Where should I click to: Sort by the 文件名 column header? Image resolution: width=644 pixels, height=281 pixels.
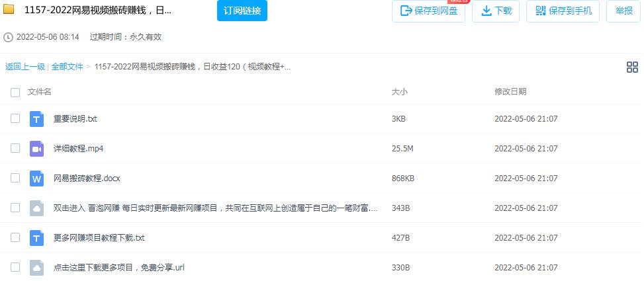(x=40, y=92)
